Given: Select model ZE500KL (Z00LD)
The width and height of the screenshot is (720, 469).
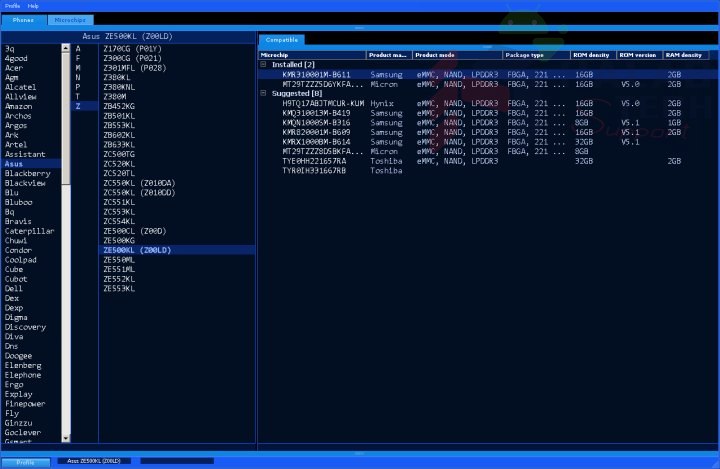Looking at the screenshot, I should [177, 250].
